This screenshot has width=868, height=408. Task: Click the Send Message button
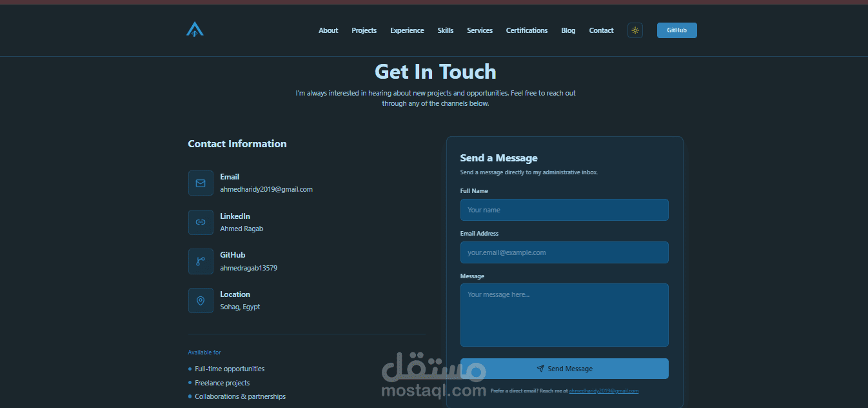coord(564,369)
